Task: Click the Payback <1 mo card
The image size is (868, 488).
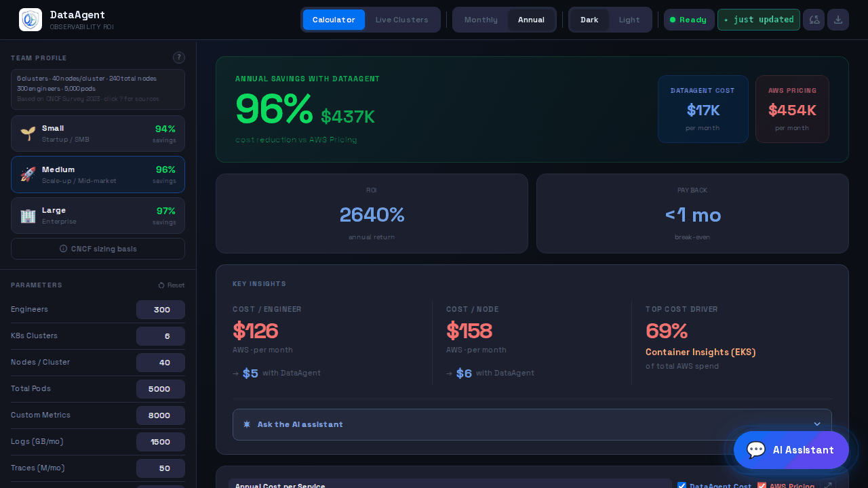Action: tap(692, 213)
